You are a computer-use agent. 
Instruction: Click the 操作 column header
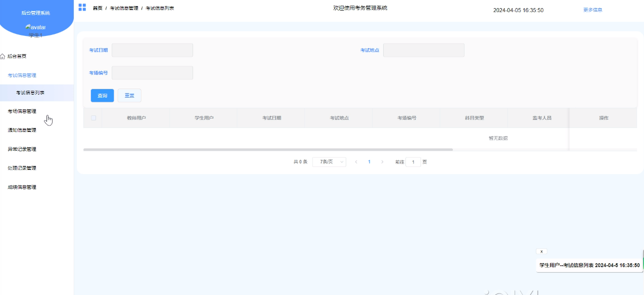(x=604, y=118)
